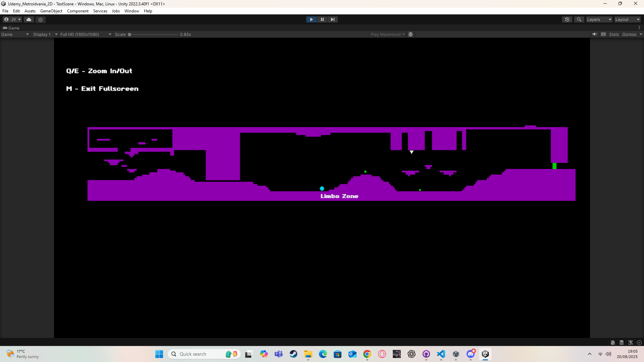Click the Limbo Zone map label

pyautogui.click(x=339, y=196)
